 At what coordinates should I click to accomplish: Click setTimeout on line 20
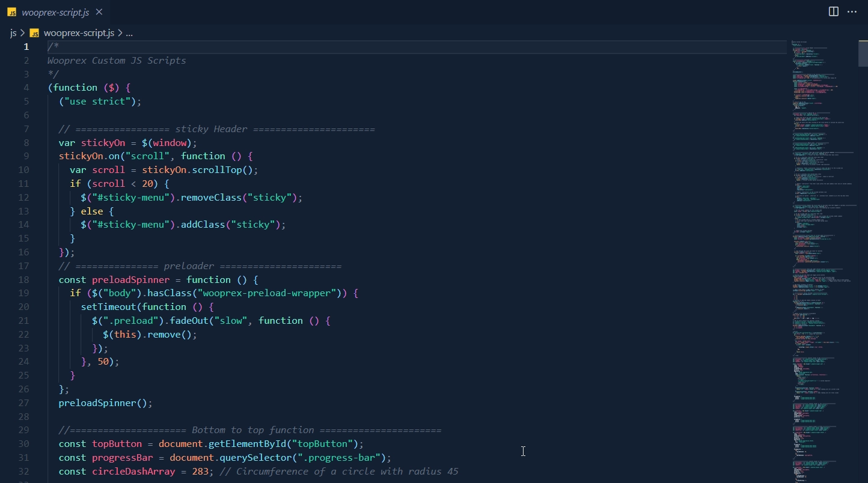pos(108,307)
